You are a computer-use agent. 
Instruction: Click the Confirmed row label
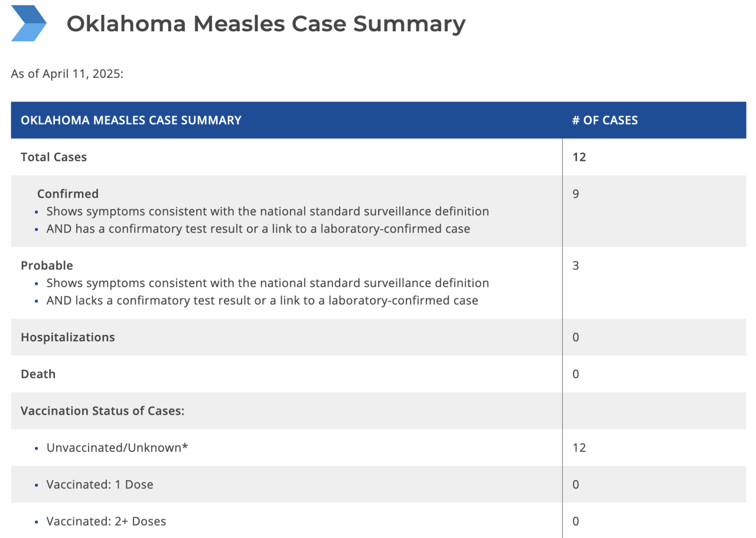68,194
